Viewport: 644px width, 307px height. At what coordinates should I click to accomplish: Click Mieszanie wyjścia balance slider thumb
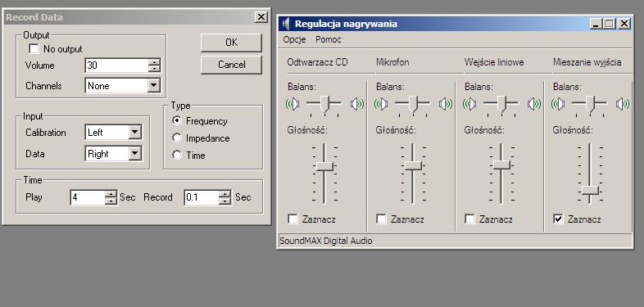(x=590, y=104)
